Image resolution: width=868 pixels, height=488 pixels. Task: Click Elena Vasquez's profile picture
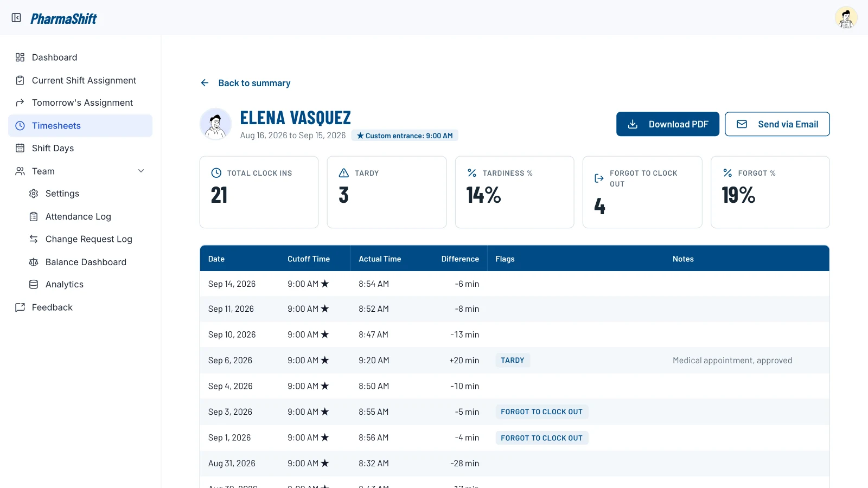216,124
